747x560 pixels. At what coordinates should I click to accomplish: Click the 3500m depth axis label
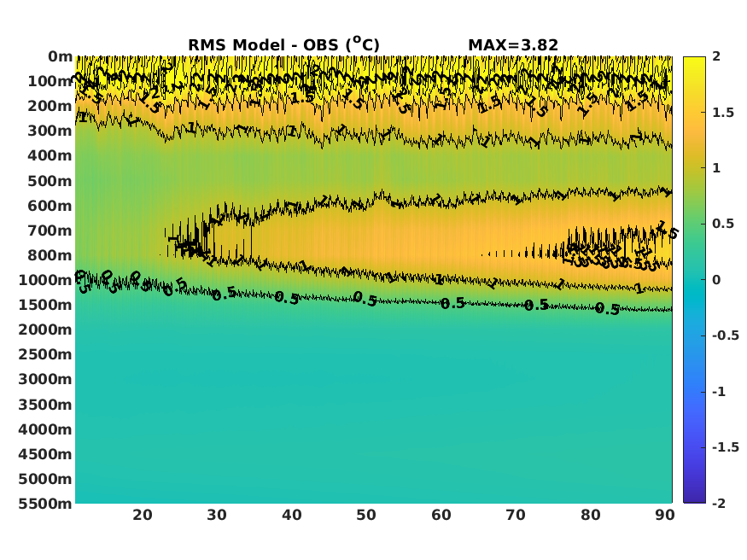[x=45, y=405]
